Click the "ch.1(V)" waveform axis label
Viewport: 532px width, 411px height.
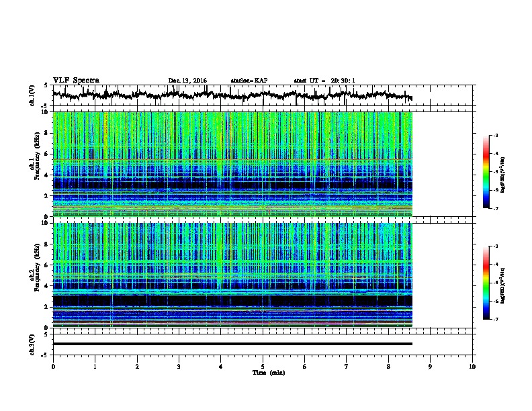point(32,95)
